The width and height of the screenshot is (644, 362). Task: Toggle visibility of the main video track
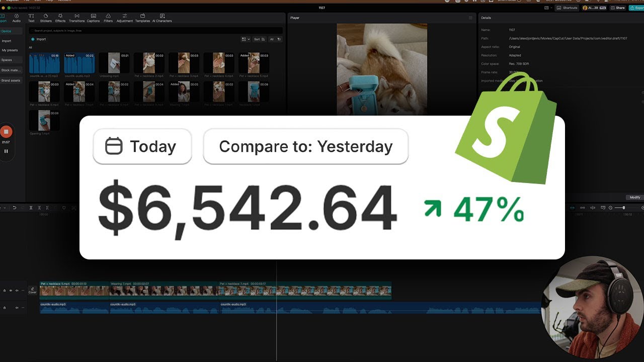pyautogui.click(x=11, y=291)
